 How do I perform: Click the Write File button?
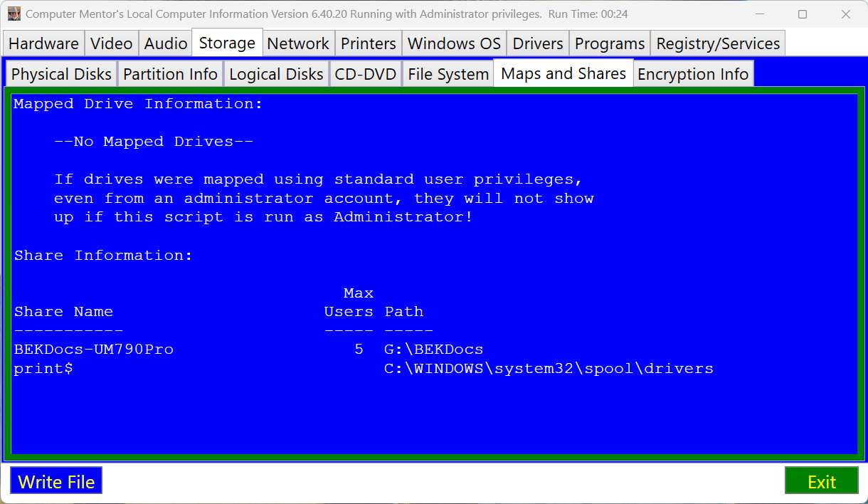56,481
